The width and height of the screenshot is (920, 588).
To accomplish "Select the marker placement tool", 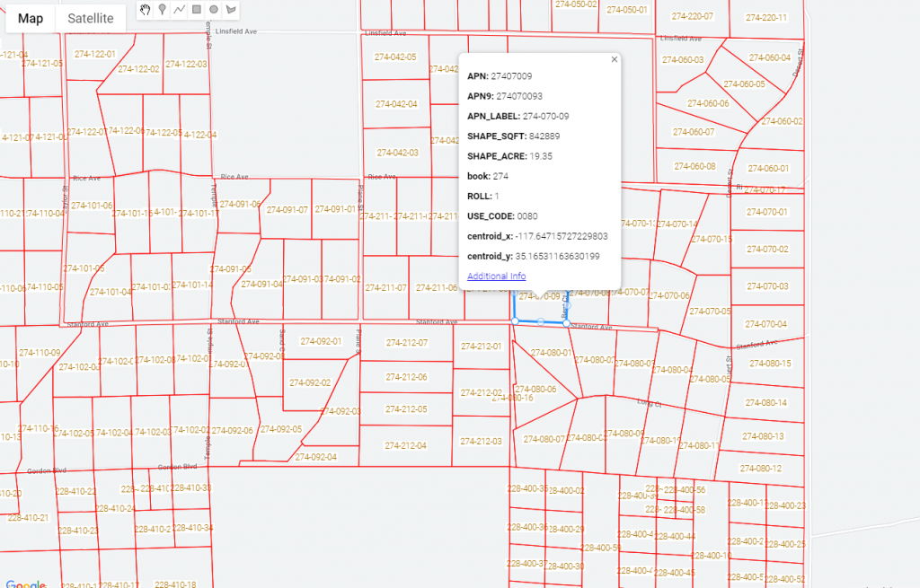I will (162, 10).
